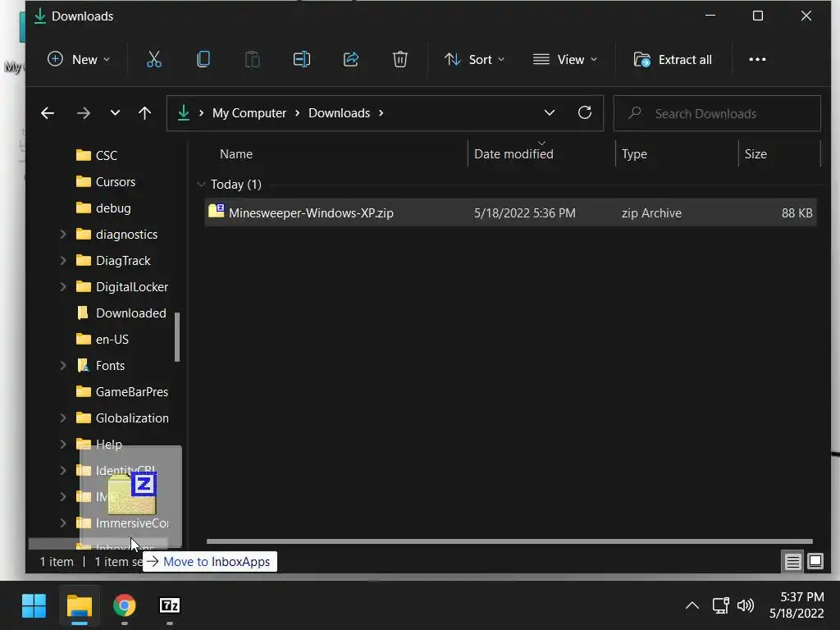Open recent locations dropdown arrow

[115, 113]
